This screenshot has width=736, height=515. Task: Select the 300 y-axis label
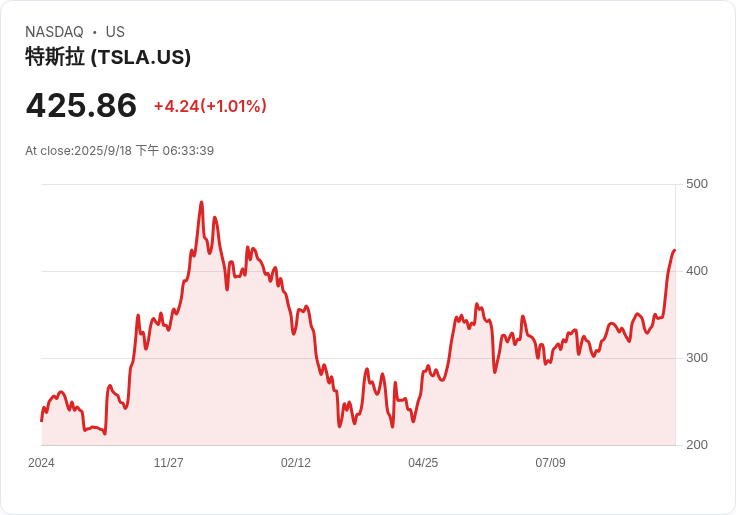coord(697,358)
